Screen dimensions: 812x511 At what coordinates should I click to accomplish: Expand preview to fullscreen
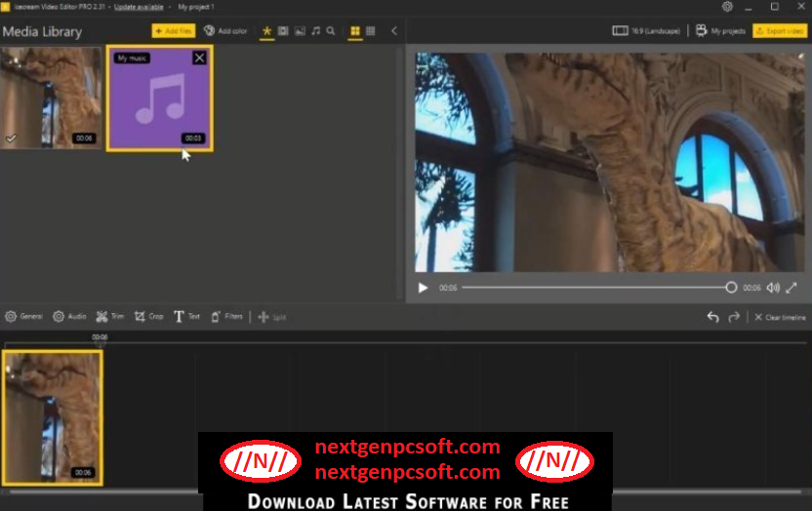point(792,288)
